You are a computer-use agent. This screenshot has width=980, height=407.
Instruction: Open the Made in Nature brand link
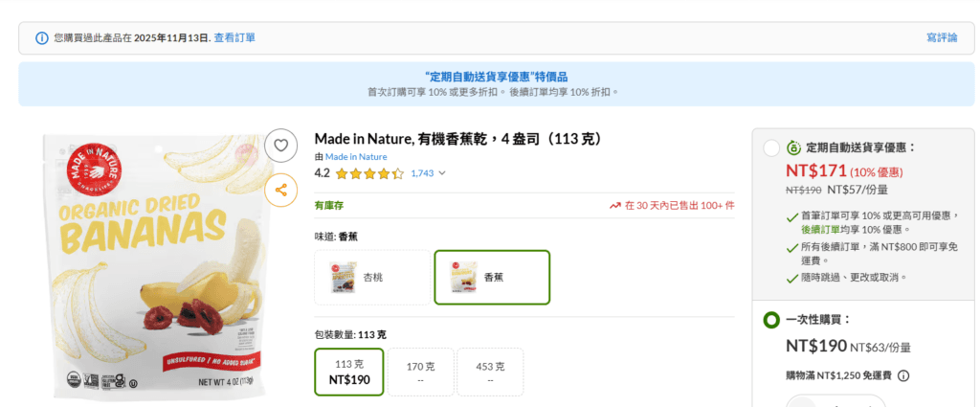[356, 156]
